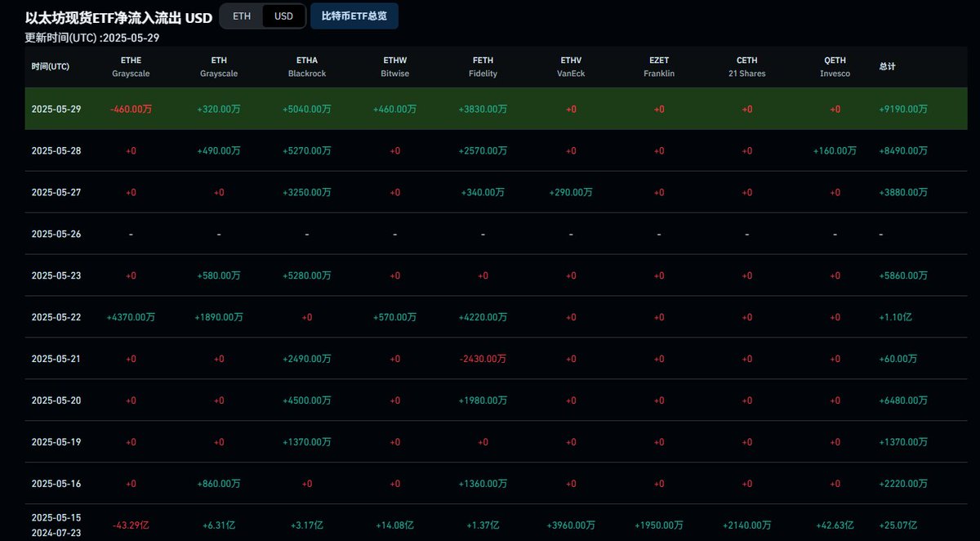Select the 2025-05-20 date row
980x541 pixels.
496,400
